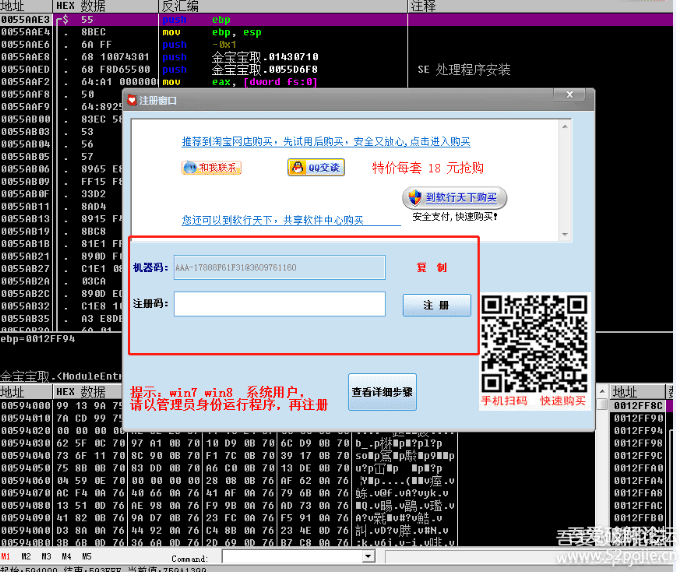Open the Taobao store purchase link
The height and width of the screenshot is (572, 687).
pos(325,142)
